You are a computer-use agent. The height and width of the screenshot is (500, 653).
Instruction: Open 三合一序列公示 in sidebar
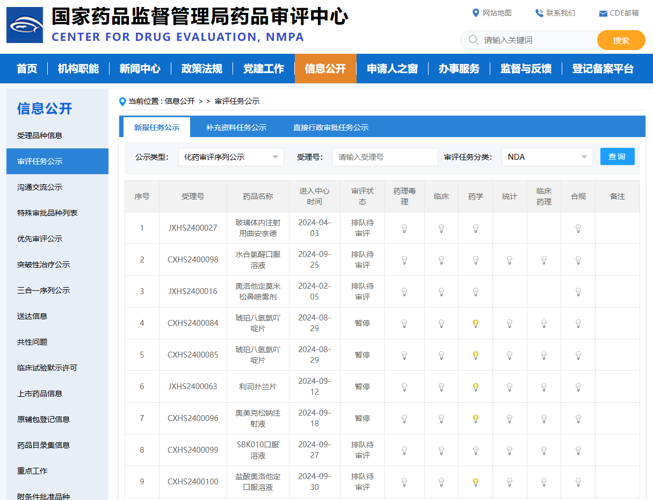click(43, 291)
